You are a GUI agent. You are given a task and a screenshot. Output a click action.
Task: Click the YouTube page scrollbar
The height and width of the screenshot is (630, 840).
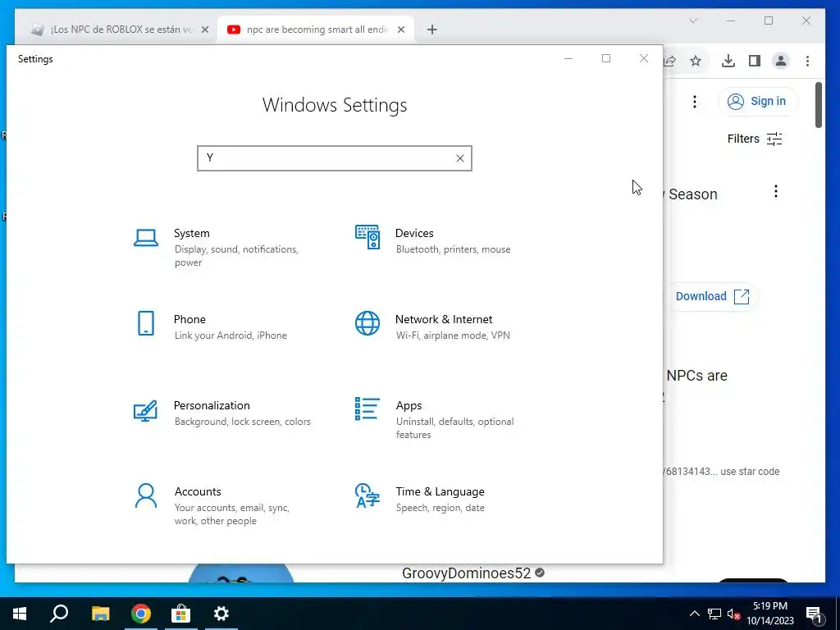point(819,105)
